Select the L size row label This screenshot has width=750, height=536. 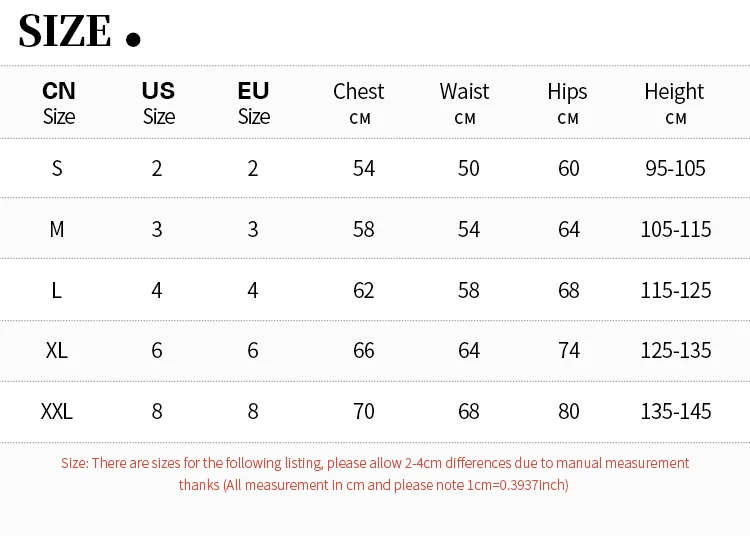(56, 290)
